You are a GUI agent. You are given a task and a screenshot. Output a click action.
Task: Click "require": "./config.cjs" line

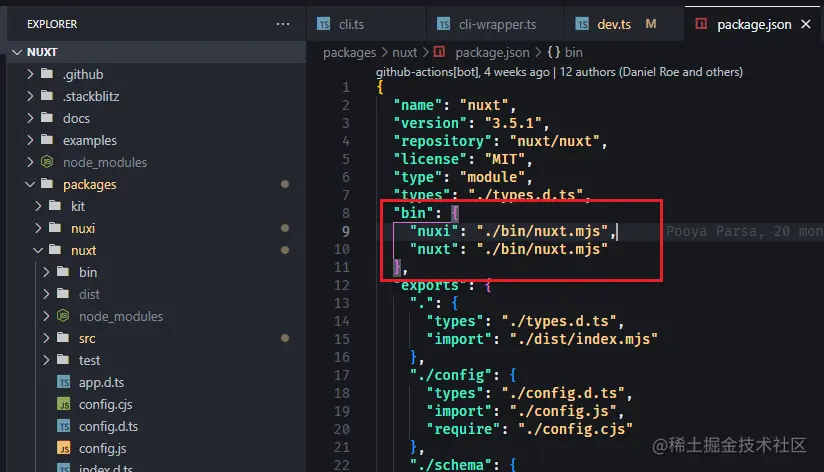[x=529, y=429]
